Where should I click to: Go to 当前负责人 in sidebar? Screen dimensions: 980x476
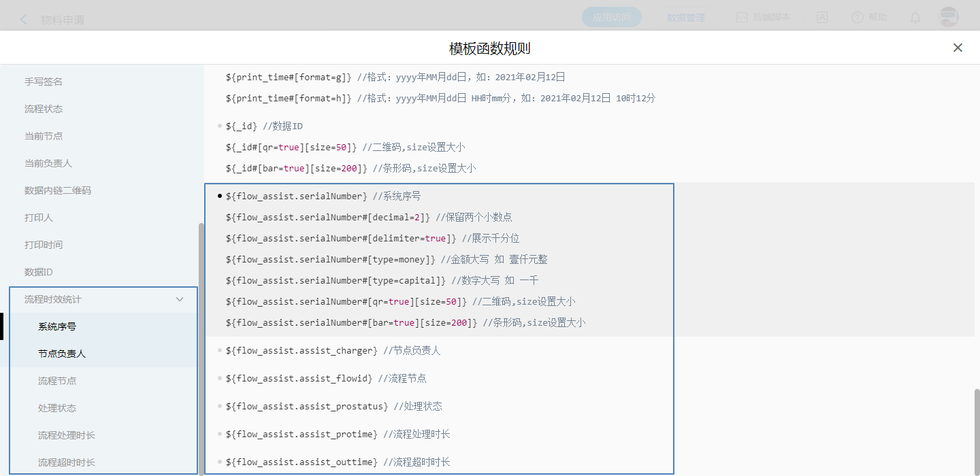(48, 163)
